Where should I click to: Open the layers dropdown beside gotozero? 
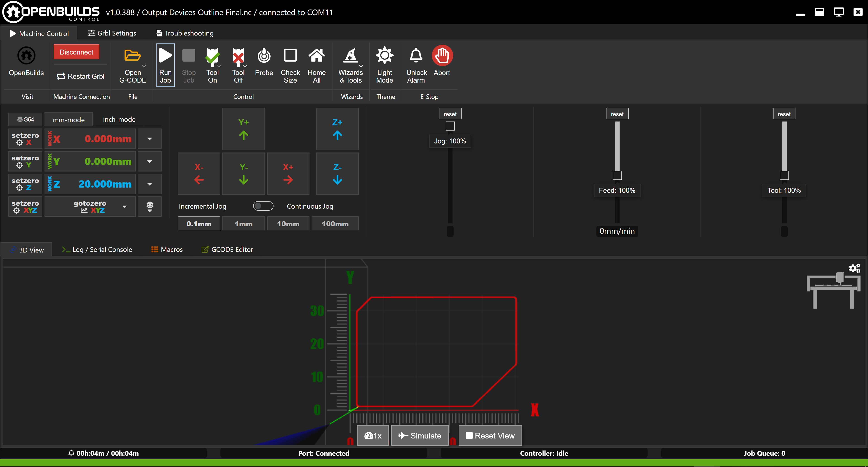pyautogui.click(x=150, y=206)
